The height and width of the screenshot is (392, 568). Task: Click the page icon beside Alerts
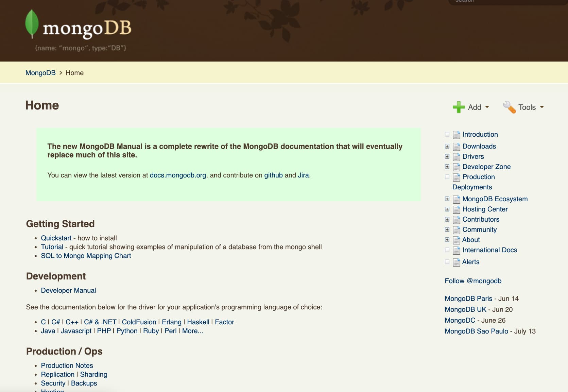pos(456,262)
